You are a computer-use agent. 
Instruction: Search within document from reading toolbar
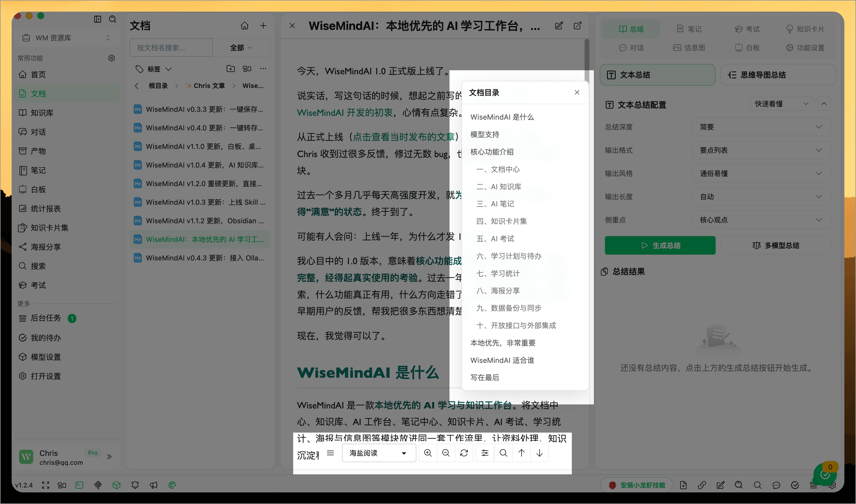[503, 453]
